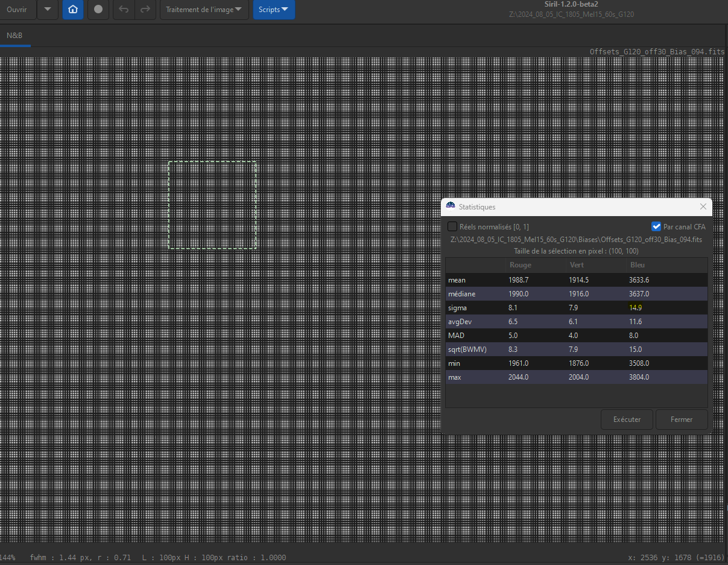Click the Bleu max value 3804.0
Viewport: 728px width, 565px height.
click(639, 377)
